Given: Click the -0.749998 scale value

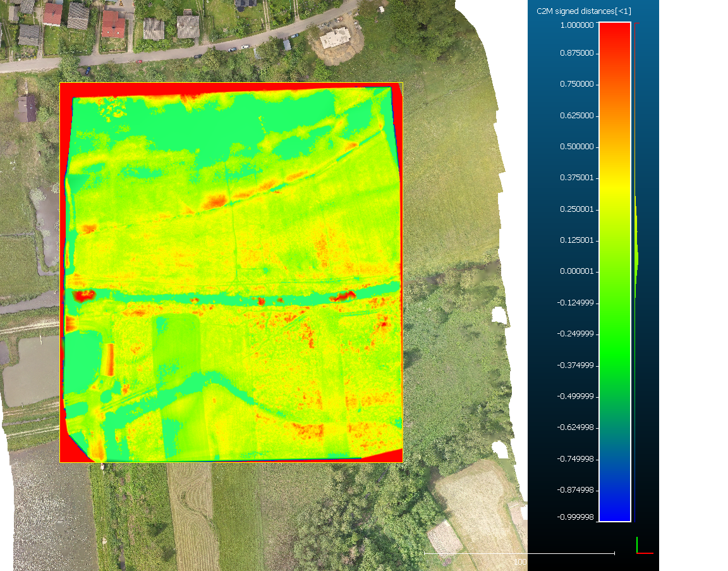Looking at the screenshot, I should click(x=575, y=459).
